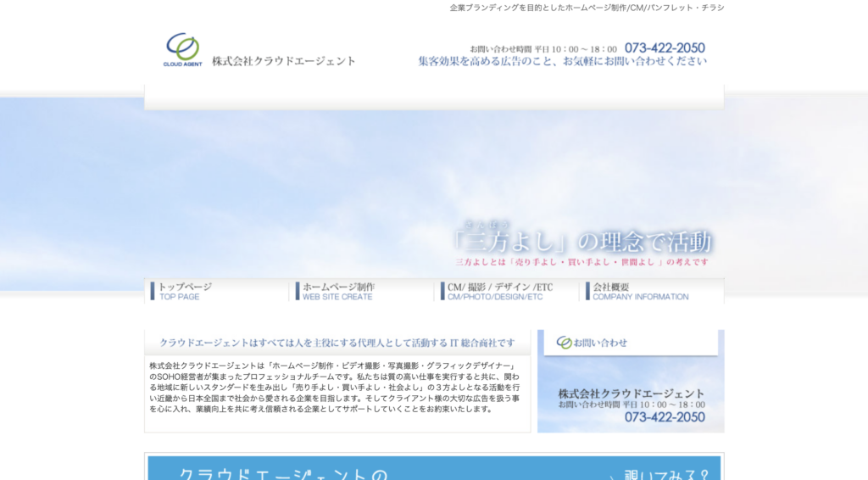
Task: Click the クラウドエージェントの blue banner title
Action: click(x=283, y=474)
